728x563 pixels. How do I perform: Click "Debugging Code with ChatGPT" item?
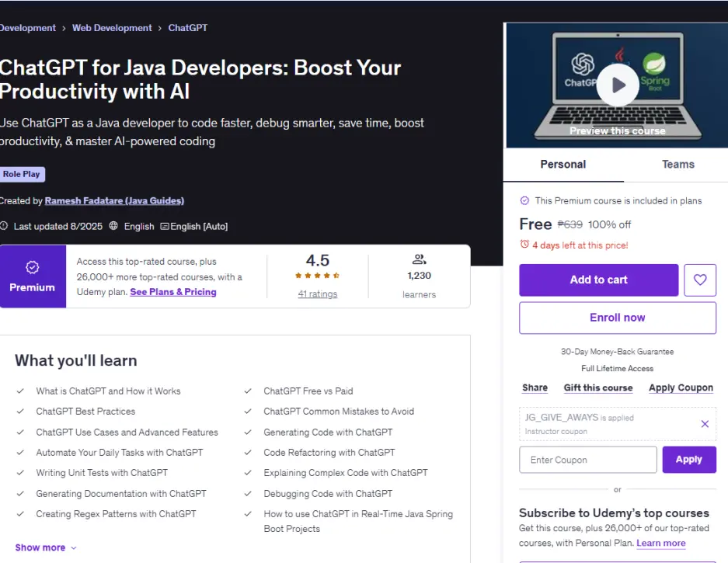tap(328, 494)
